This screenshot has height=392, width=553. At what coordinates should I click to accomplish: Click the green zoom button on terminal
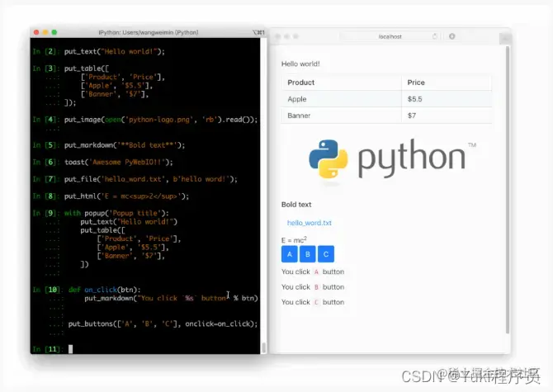click(54, 32)
